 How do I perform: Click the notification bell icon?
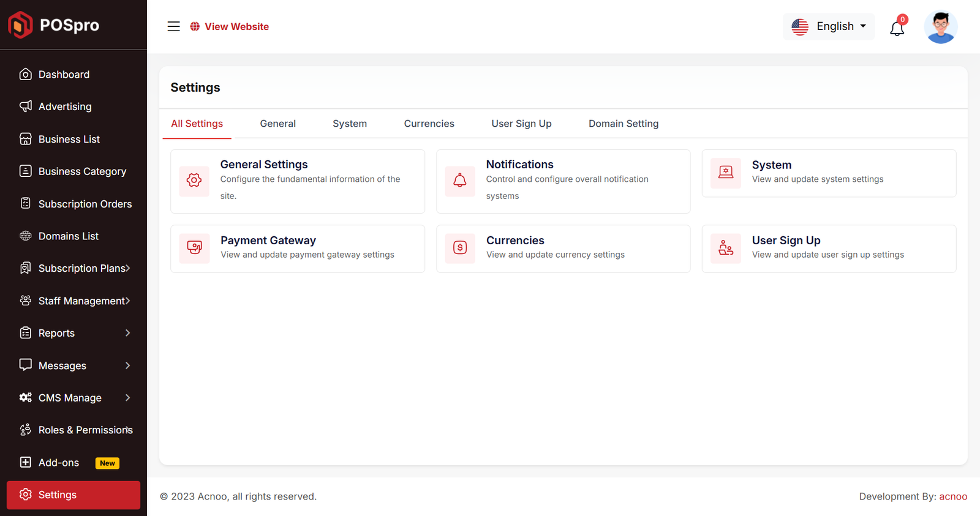pos(897,28)
